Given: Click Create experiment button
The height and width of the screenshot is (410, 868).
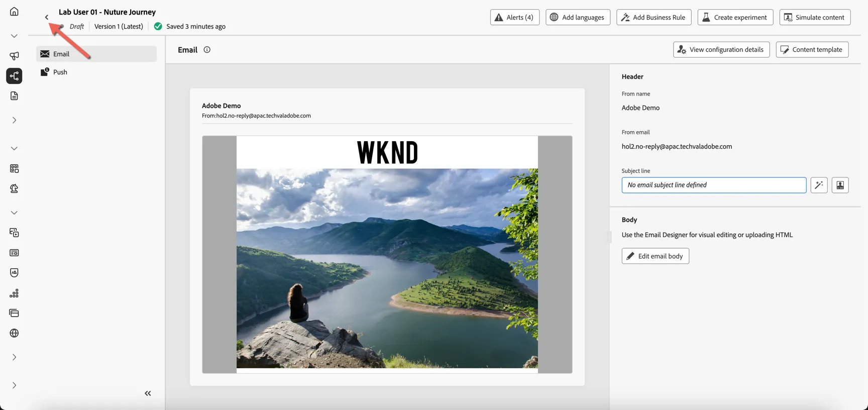Looking at the screenshot, I should pos(735,17).
